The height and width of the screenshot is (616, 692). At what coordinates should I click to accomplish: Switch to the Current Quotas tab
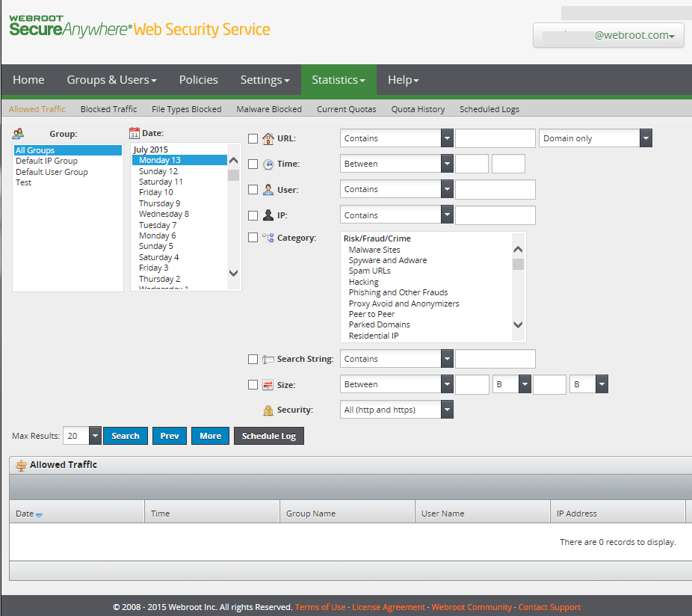[x=347, y=109]
